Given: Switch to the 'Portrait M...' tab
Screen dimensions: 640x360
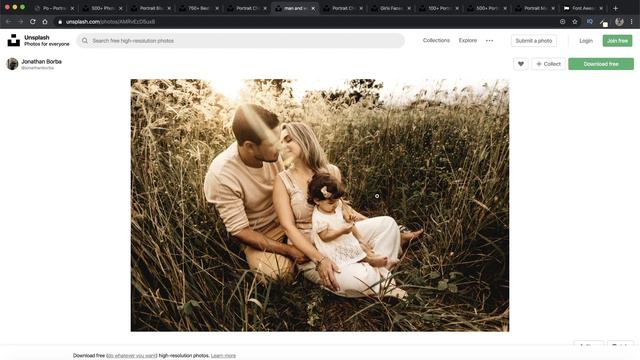Looking at the screenshot, I should (x=534, y=8).
